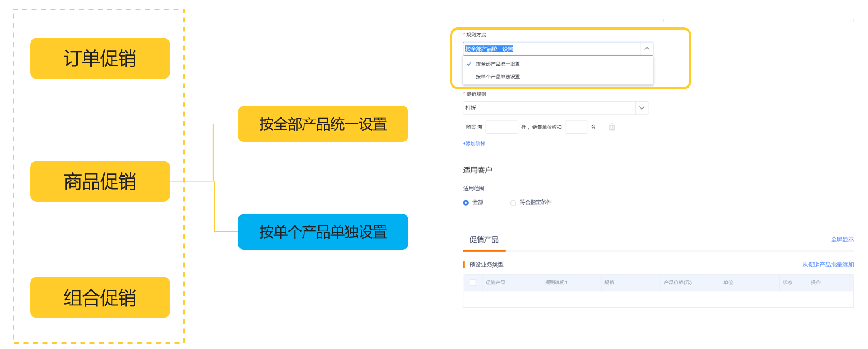This screenshot has height=349, width=868.
Task: Click the 适用客户 section heading
Action: pyautogui.click(x=477, y=170)
